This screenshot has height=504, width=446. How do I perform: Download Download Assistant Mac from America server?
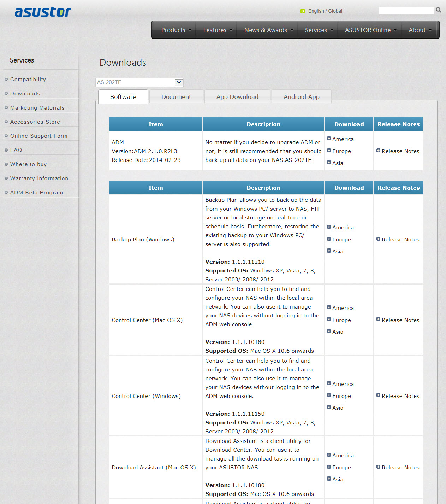[343, 456]
